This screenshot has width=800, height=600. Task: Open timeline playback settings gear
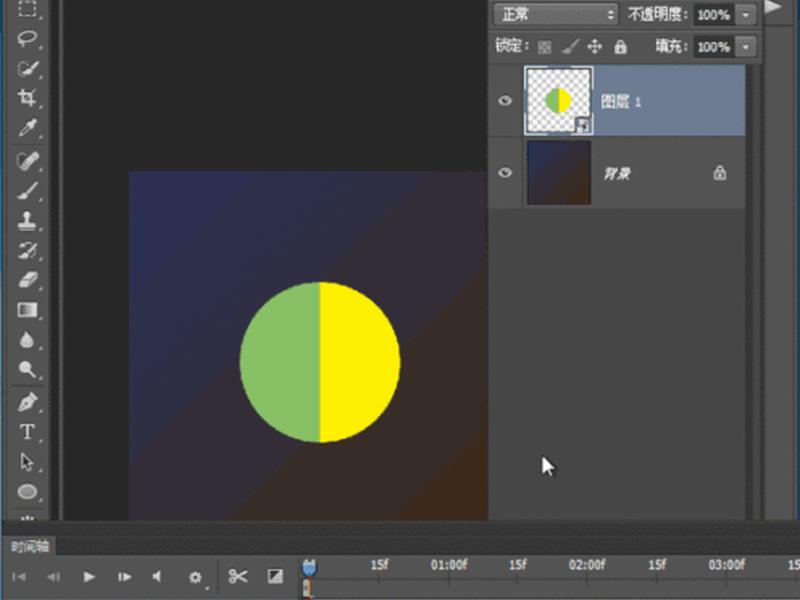[195, 577]
